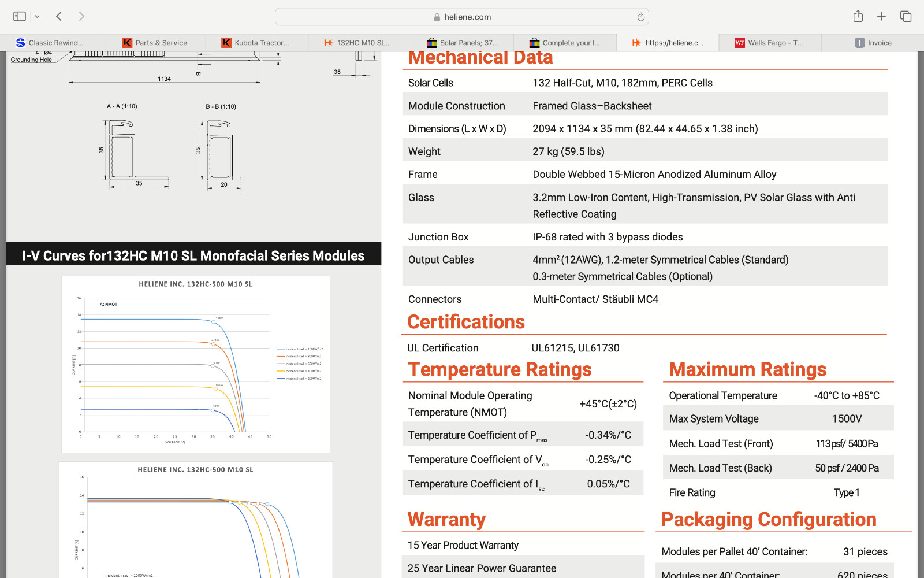Switch to the Complete your l... tab
The image size is (924, 578).
[x=565, y=43]
